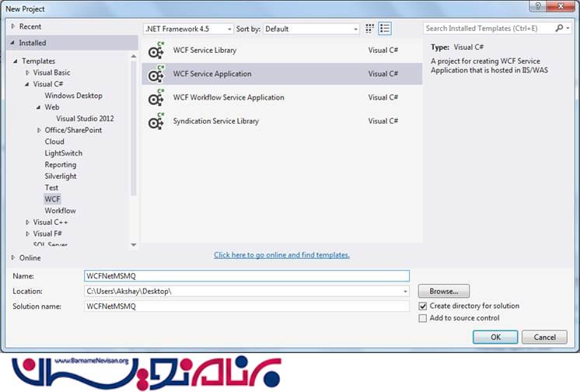Open the Location path dropdown arrow

[405, 292]
